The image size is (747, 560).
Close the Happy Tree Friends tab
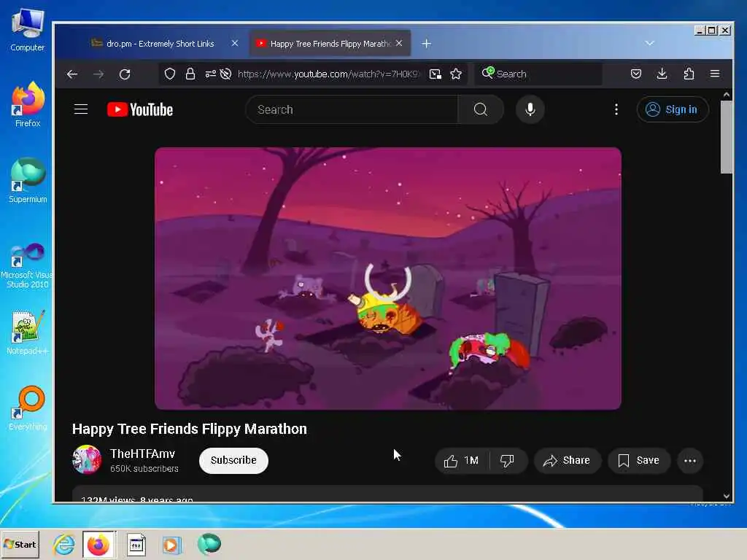399,43
